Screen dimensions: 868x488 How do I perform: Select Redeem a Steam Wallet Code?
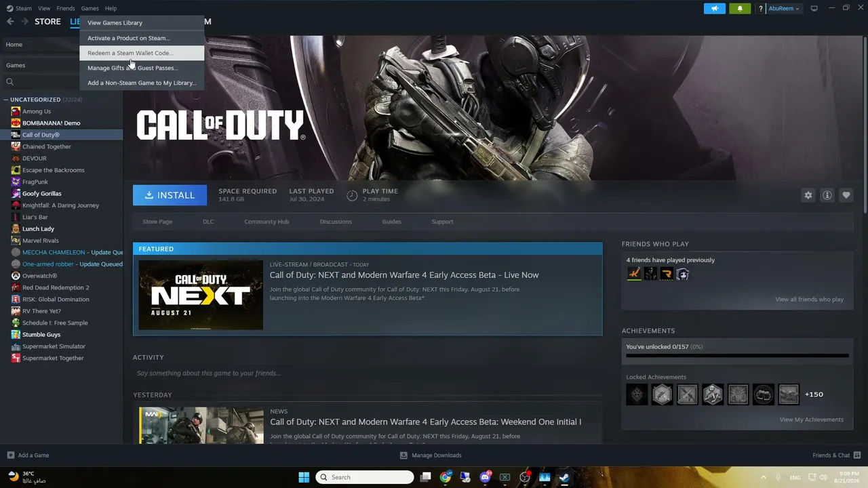click(x=142, y=53)
